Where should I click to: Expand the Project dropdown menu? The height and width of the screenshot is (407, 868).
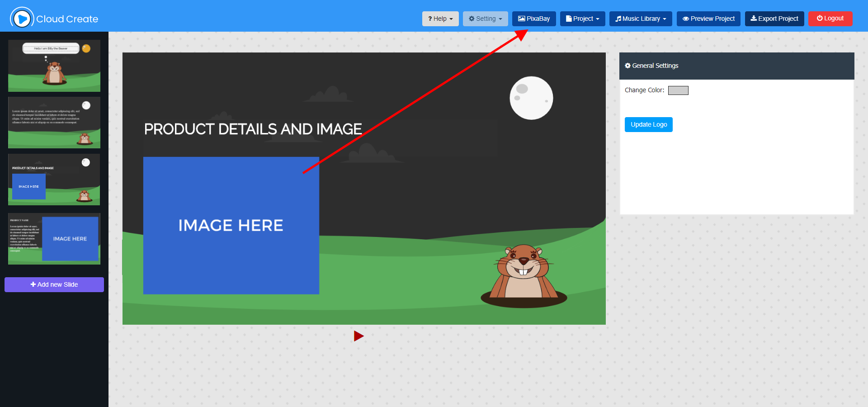click(x=582, y=19)
